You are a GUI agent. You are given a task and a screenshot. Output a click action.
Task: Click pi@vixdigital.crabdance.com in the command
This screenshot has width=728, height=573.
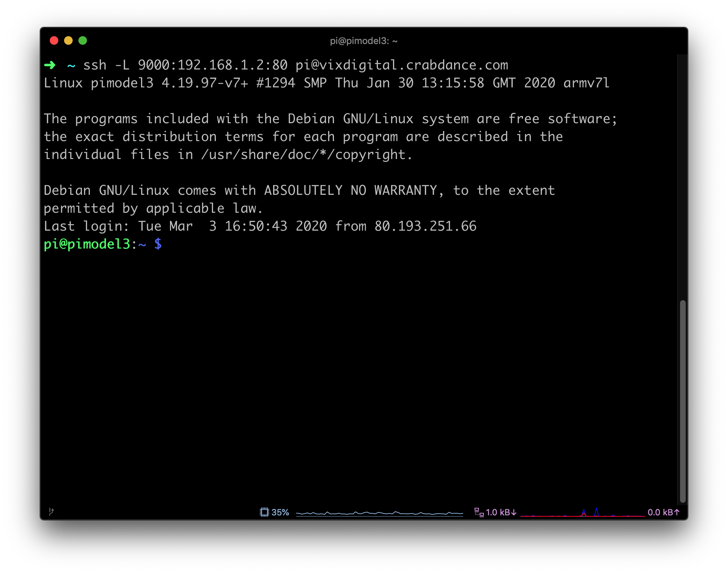pyautogui.click(x=402, y=65)
